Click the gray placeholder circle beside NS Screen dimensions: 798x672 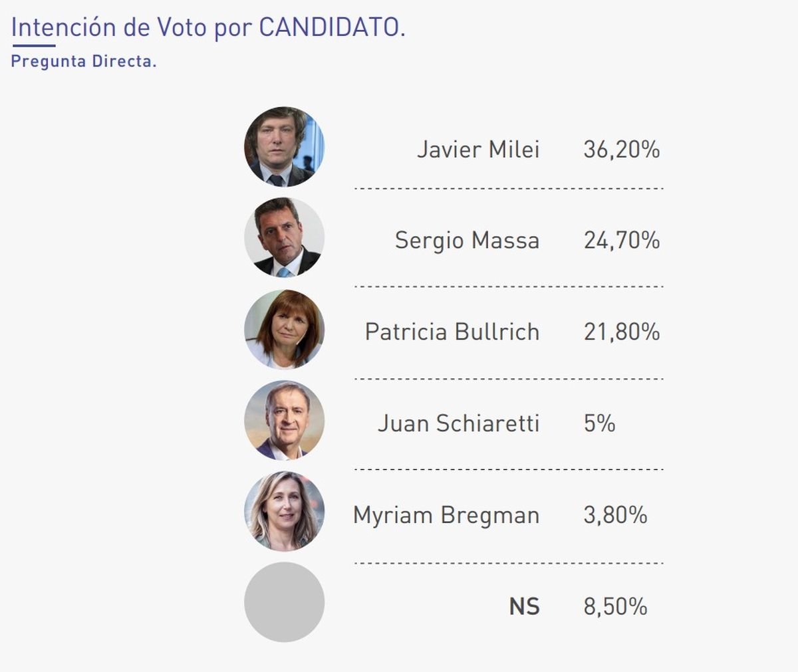284,602
